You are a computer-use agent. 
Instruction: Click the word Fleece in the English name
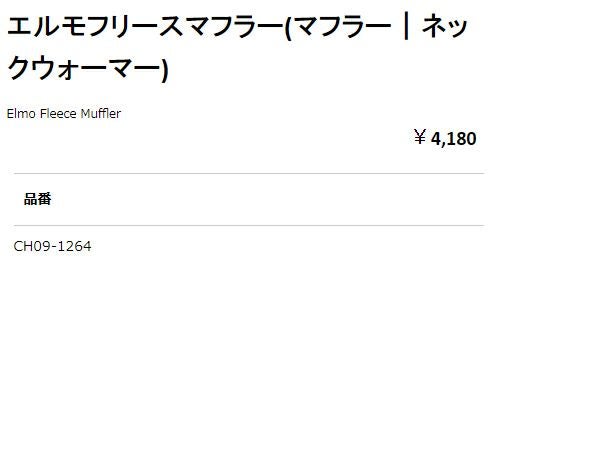57,114
